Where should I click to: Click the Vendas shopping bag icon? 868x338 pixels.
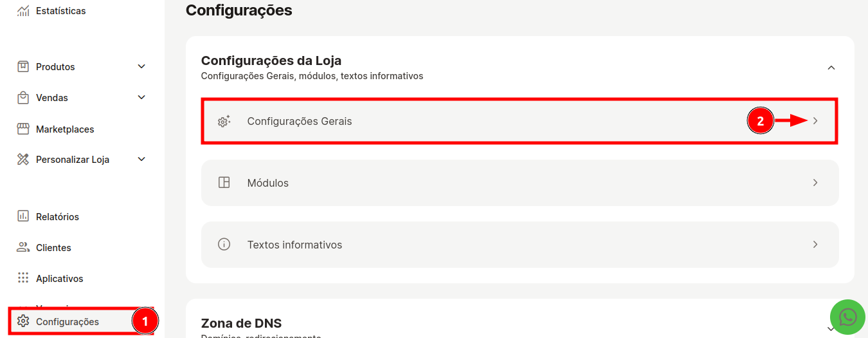[x=23, y=97]
